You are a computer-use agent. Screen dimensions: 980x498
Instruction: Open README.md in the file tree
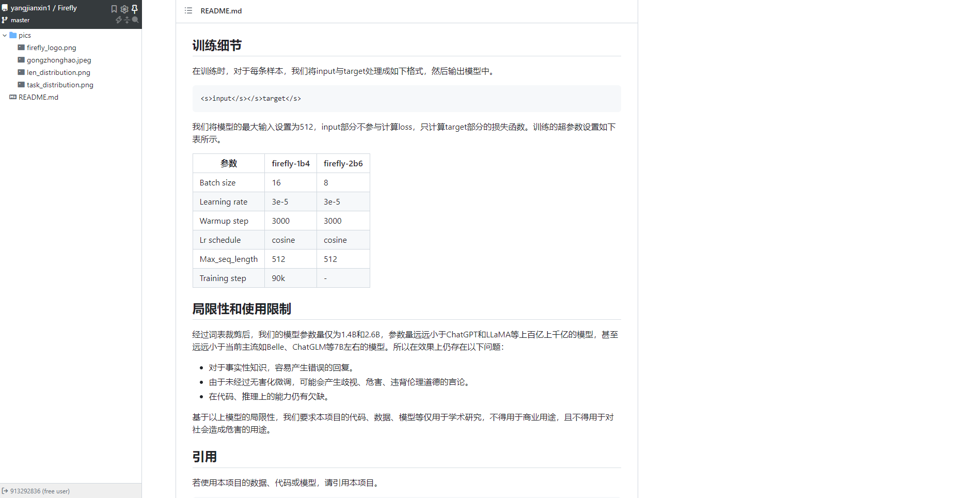click(x=38, y=97)
